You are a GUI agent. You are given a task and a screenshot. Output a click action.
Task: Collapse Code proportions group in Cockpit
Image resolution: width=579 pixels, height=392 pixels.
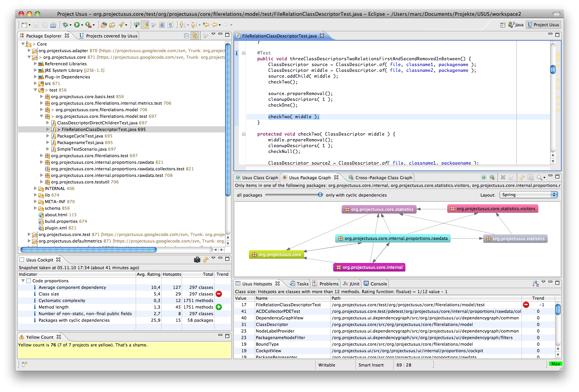coord(23,281)
